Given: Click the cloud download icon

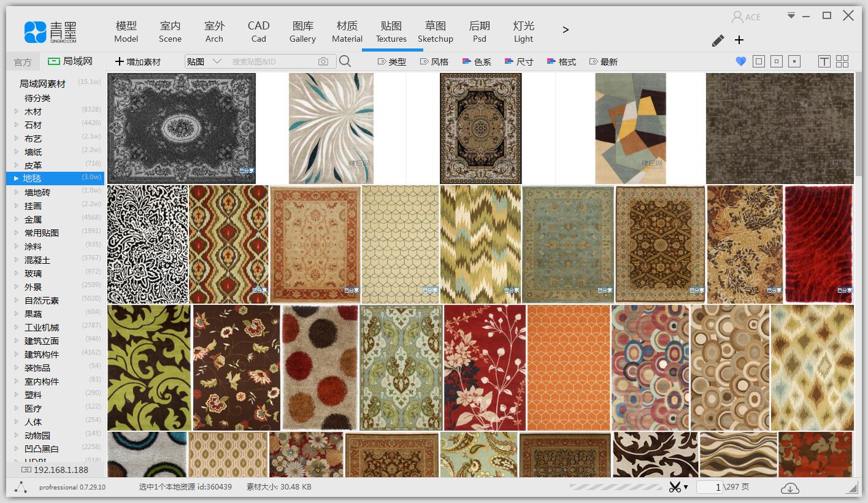Looking at the screenshot, I should coord(790,488).
